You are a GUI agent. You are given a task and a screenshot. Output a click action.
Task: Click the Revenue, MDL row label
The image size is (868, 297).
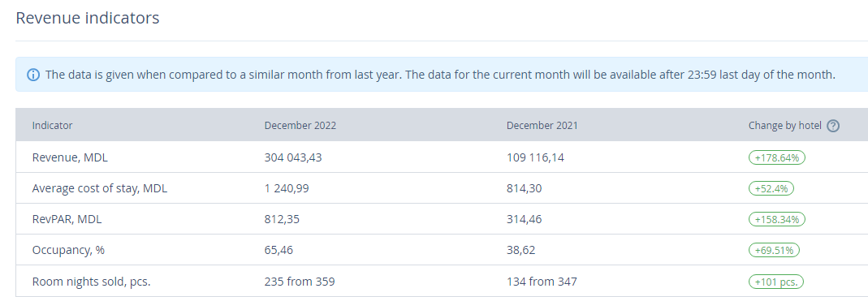click(x=70, y=157)
